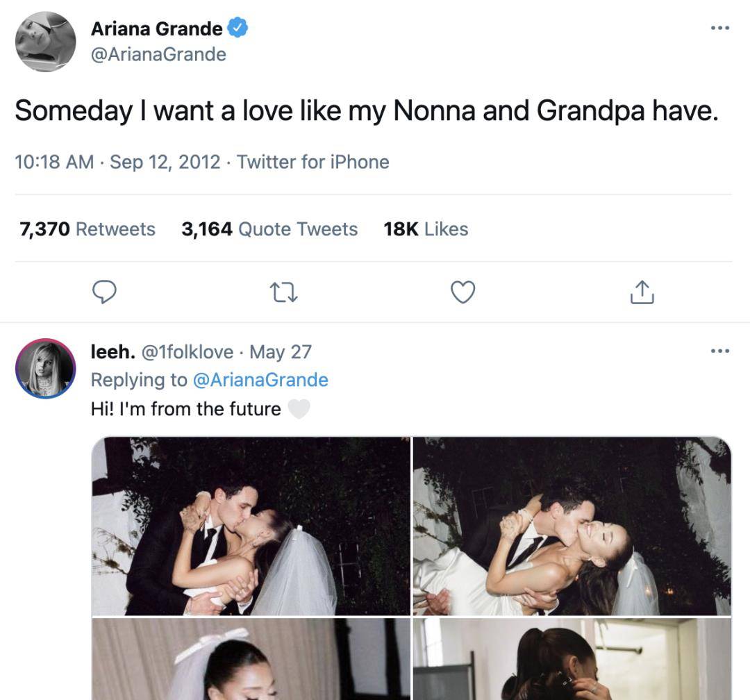Open leeh. reply more options menu
750x700 pixels.
[720, 351]
